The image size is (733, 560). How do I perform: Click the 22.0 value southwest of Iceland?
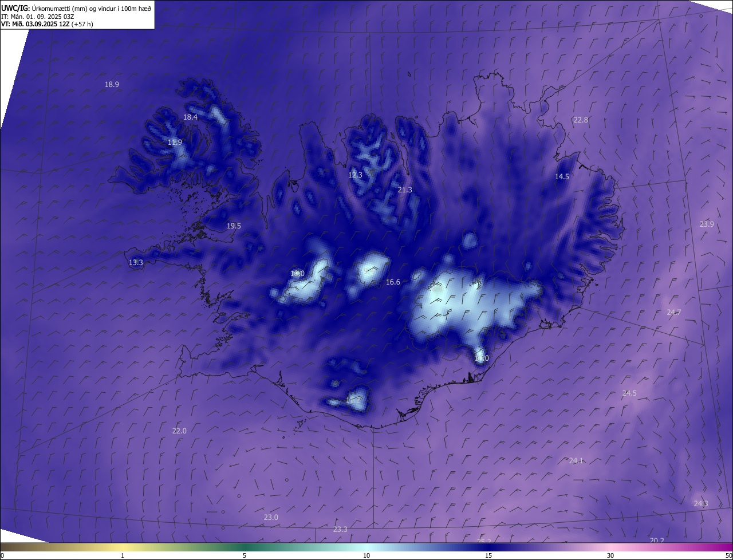click(x=179, y=431)
